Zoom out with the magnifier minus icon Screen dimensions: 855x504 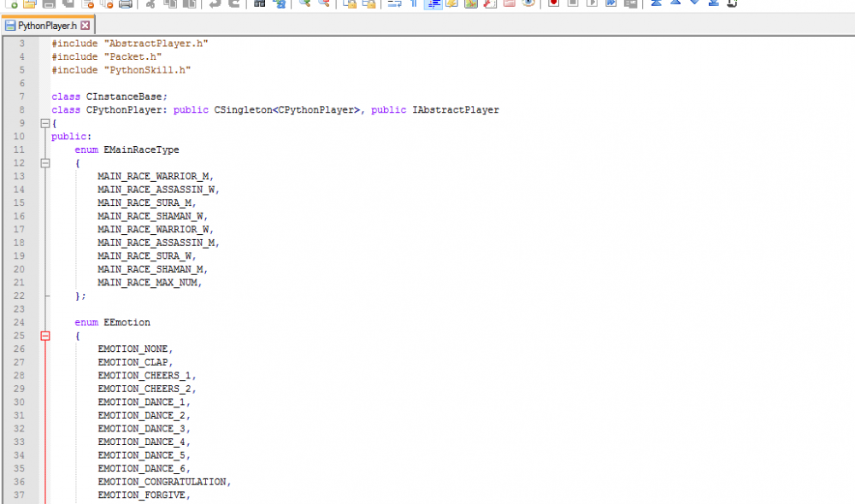pyautogui.click(x=324, y=3)
